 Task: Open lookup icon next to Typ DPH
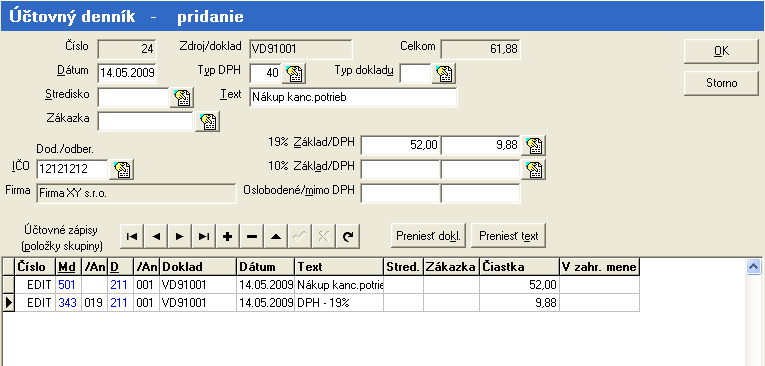[x=293, y=73]
